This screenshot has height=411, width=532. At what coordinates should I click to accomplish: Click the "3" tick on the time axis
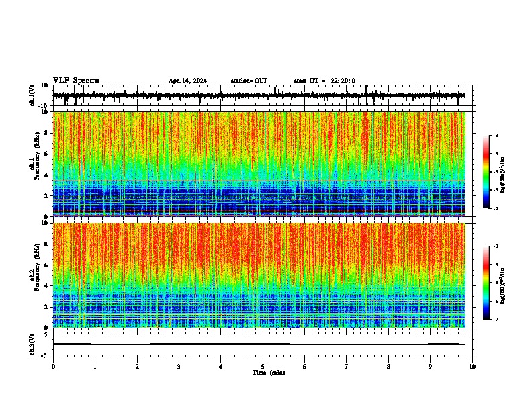pyautogui.click(x=179, y=367)
